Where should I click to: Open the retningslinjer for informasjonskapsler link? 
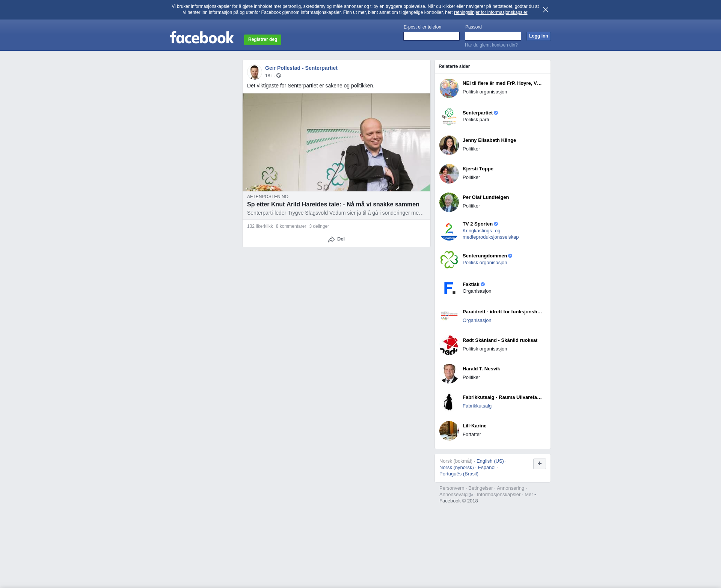tap(490, 12)
